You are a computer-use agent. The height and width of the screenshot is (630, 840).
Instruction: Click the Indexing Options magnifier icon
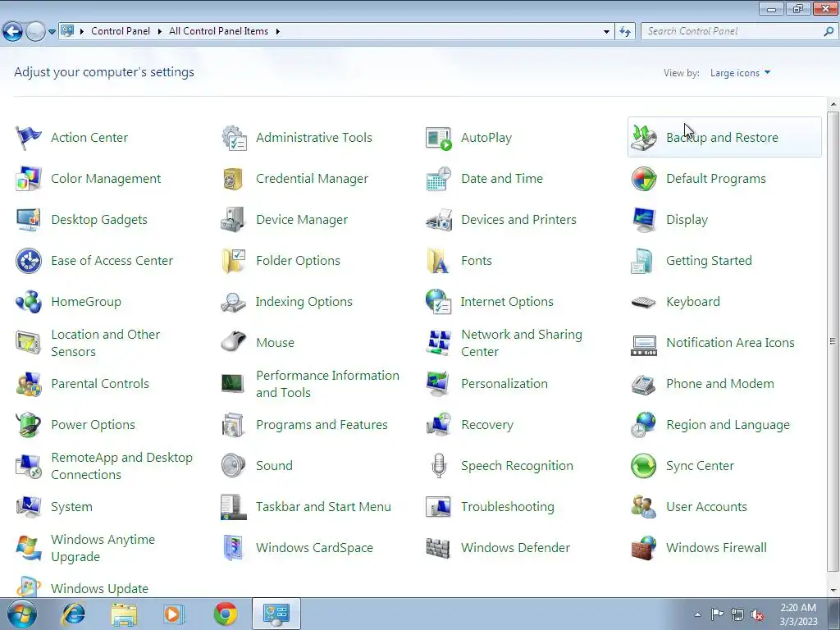[x=234, y=302]
